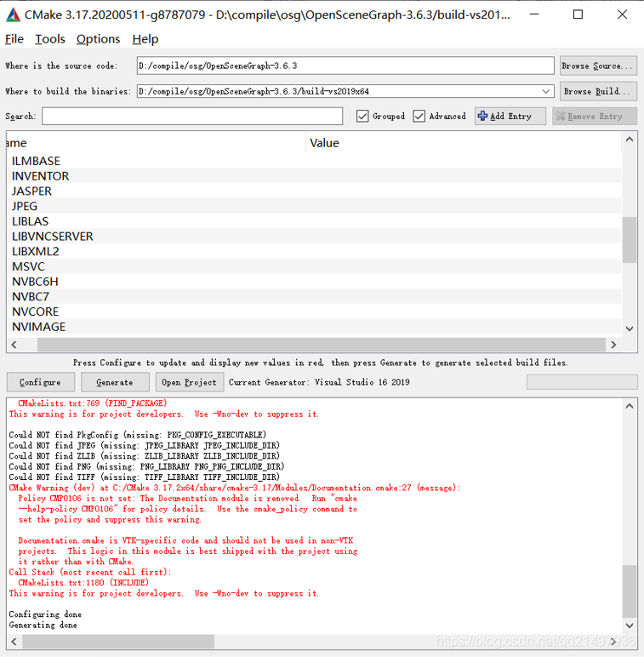Minimize the CMake window
The image size is (644, 657).
tap(534, 14)
